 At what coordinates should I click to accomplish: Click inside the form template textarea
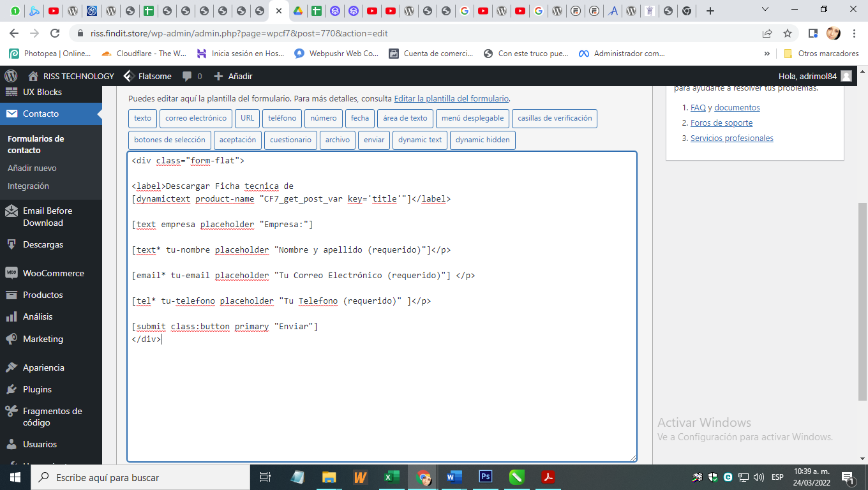(x=382, y=306)
